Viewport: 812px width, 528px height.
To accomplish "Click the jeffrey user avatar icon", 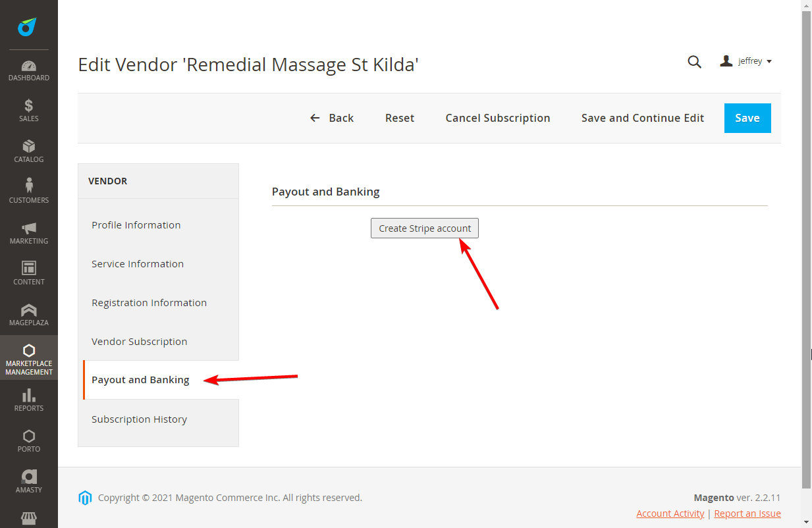I will [x=726, y=61].
